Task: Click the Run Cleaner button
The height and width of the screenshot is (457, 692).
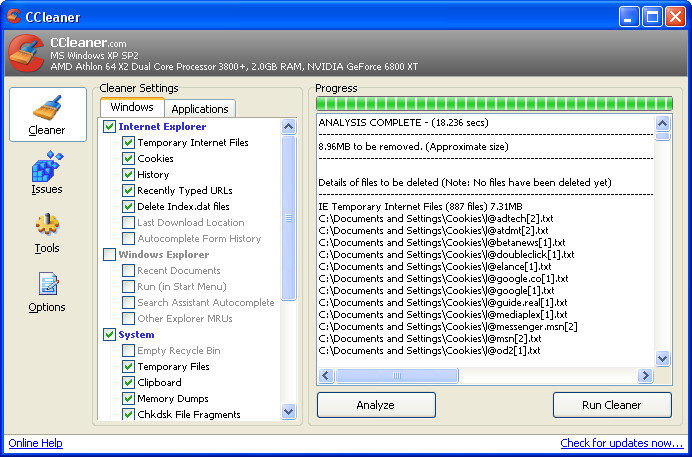Action: tap(612, 405)
